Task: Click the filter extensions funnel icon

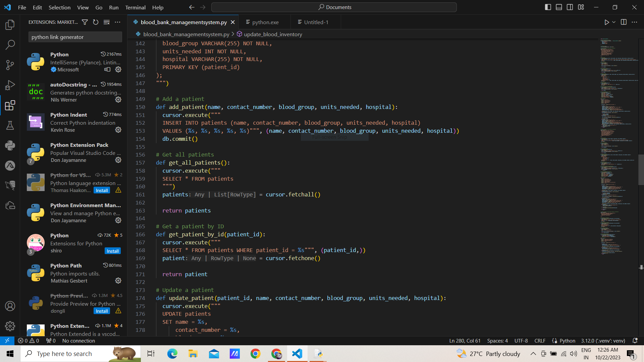Action: [85, 22]
